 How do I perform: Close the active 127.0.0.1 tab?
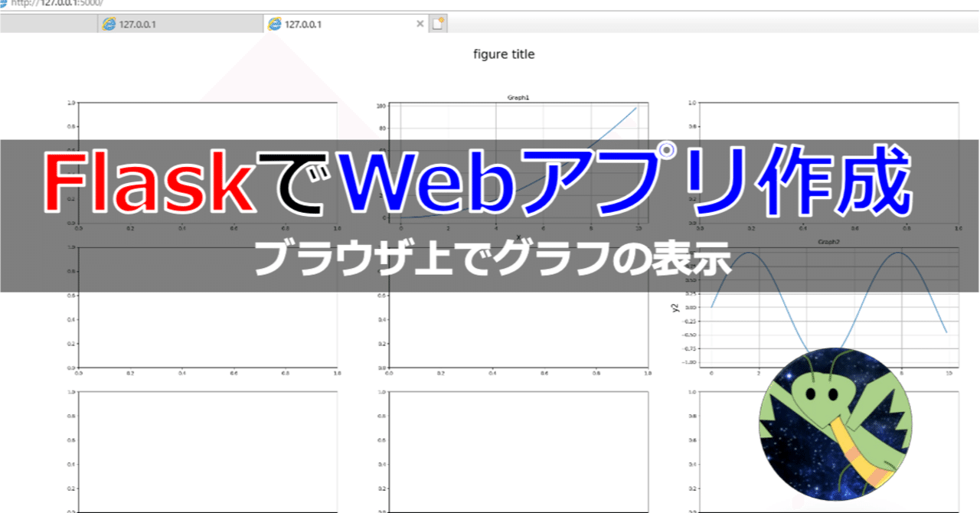[x=420, y=24]
